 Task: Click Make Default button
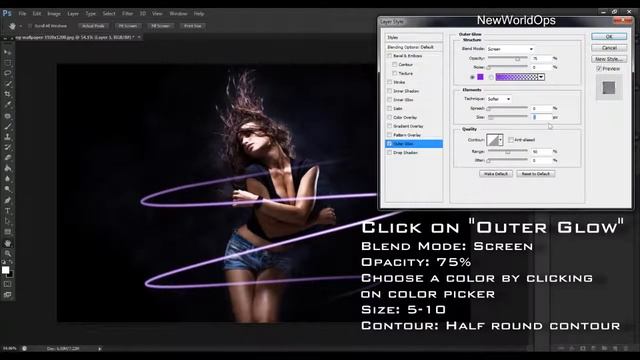[x=496, y=174]
